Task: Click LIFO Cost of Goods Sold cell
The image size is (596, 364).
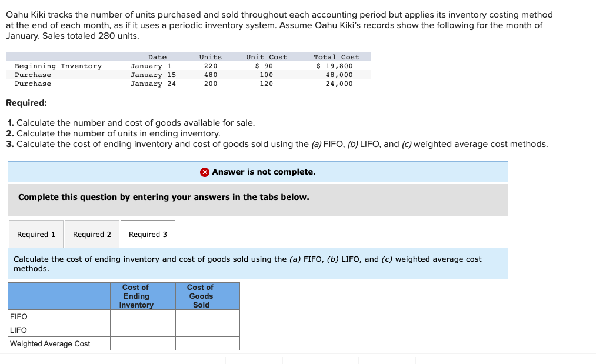Action: (208, 330)
